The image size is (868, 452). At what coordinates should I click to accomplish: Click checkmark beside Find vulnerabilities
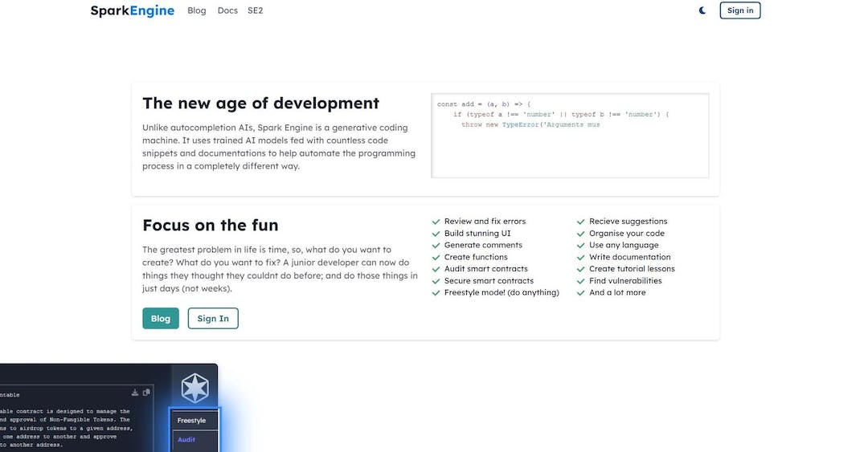coord(581,281)
